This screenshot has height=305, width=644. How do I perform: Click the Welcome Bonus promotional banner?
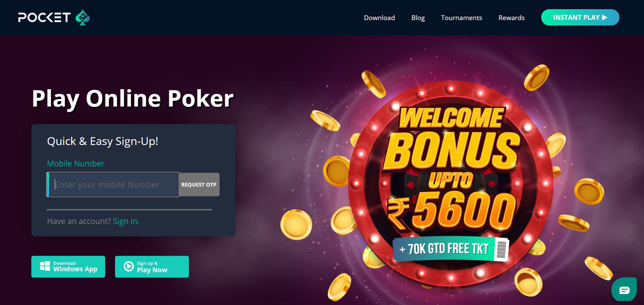tap(451, 184)
